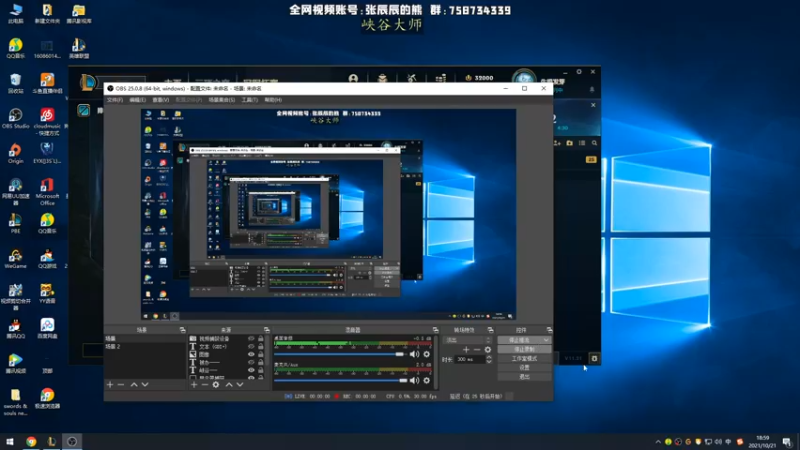Toggle visibility of the fifth text source
Image resolution: width=800 pixels, height=450 pixels.
[251, 370]
